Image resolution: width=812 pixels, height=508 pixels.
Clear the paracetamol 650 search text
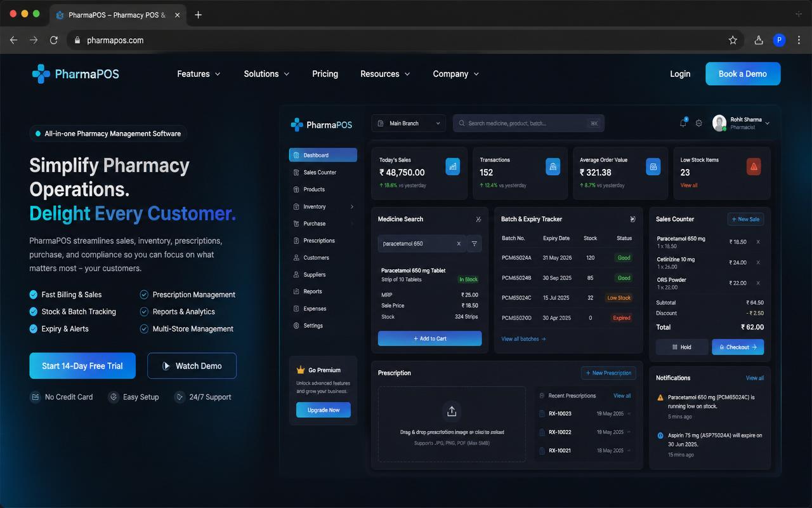tap(459, 243)
